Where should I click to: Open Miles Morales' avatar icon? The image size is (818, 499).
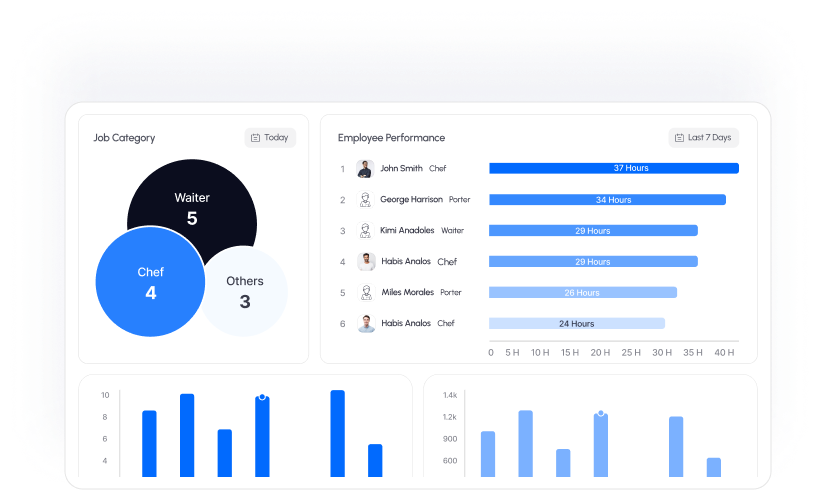[x=365, y=293]
